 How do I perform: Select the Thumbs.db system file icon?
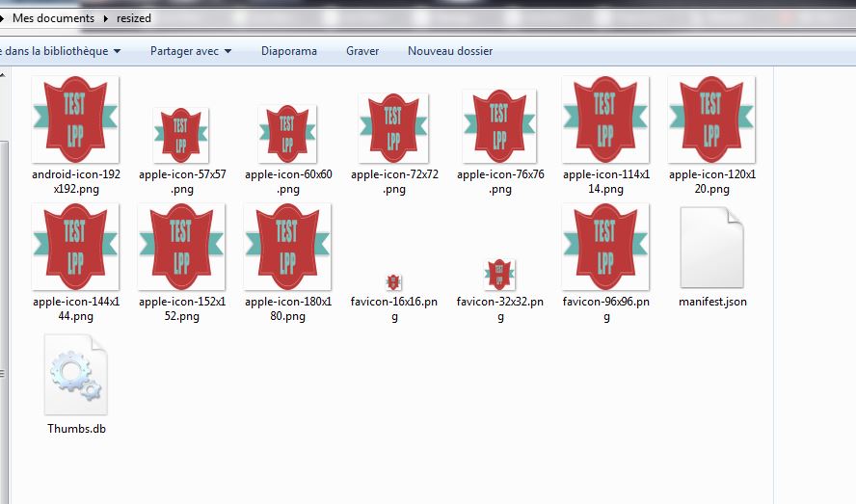tap(75, 375)
